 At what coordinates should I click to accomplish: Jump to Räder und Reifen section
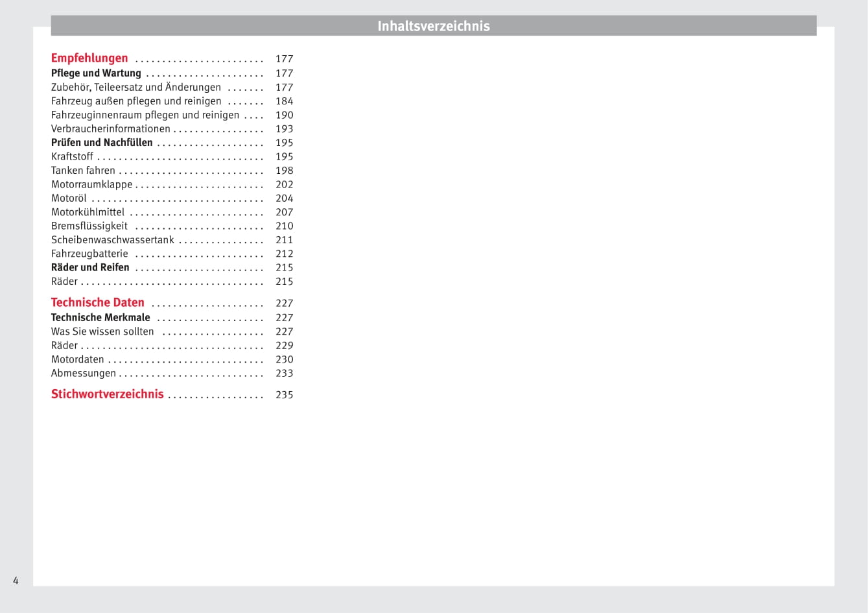(90, 267)
